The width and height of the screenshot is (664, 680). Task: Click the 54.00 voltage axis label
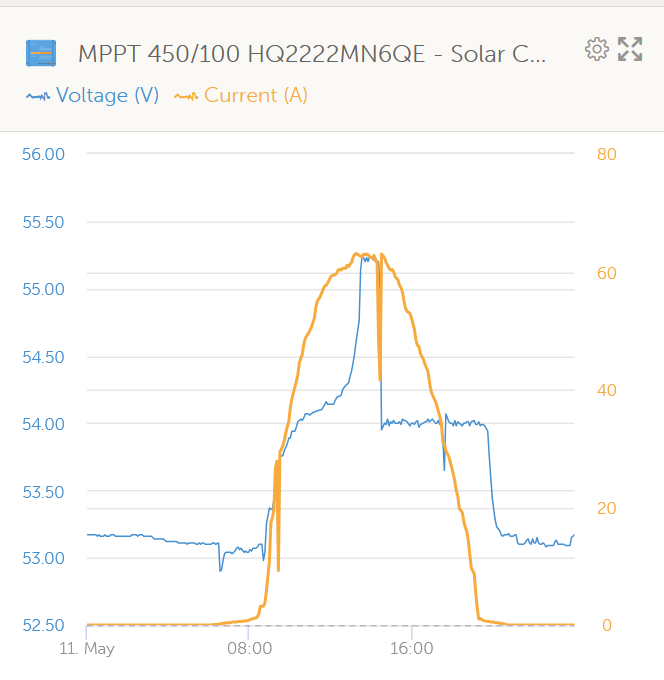(x=42, y=424)
